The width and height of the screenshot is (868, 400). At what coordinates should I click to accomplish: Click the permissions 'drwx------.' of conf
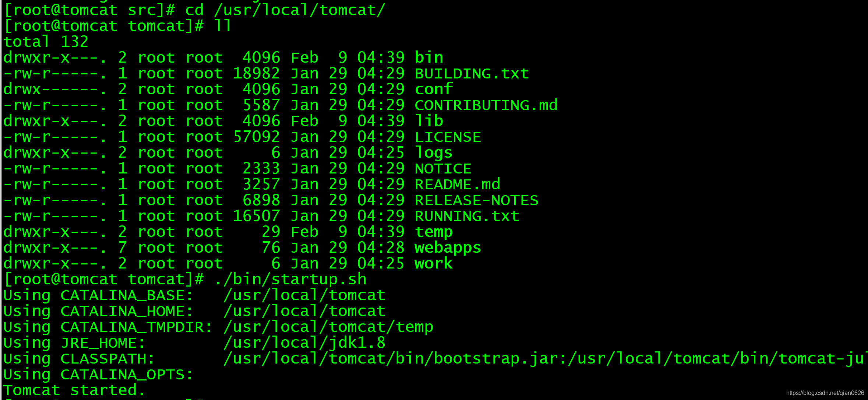55,89
